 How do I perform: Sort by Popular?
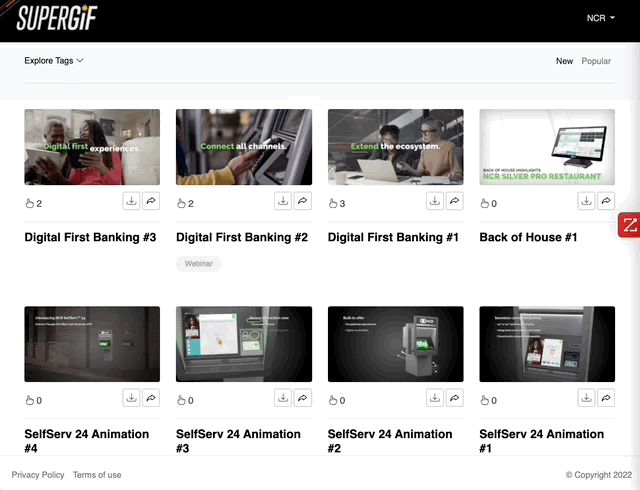(596, 61)
